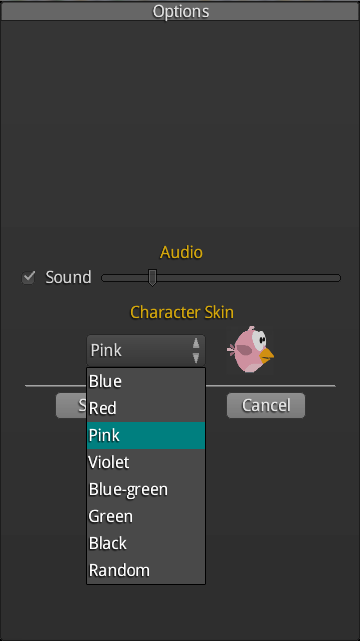Select Blue from the skin list
This screenshot has height=641, width=360.
point(146,381)
